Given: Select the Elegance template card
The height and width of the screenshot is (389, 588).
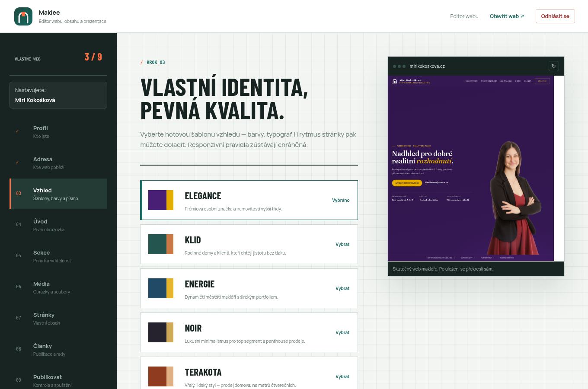Looking at the screenshot, I should click(x=249, y=200).
